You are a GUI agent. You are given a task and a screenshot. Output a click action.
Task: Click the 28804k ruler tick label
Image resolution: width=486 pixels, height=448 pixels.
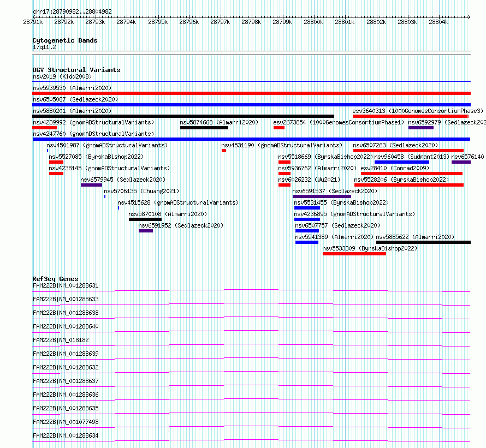(438, 22)
